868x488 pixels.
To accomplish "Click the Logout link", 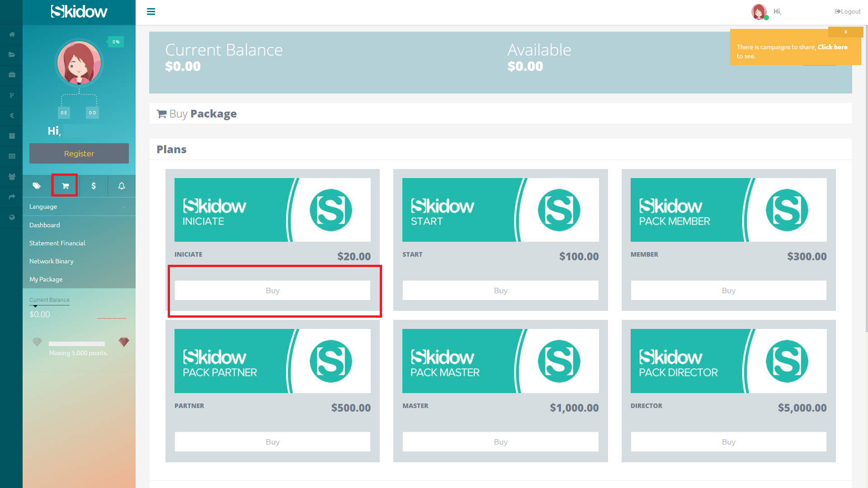I will 848,11.
